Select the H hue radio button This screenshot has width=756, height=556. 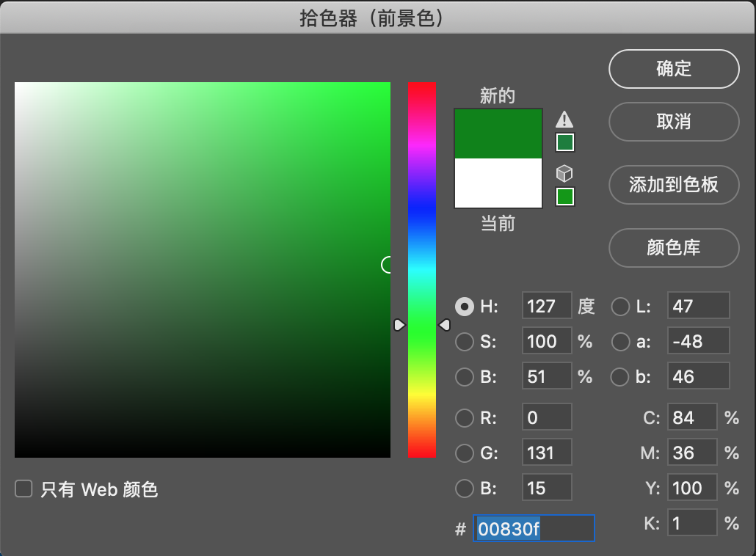[465, 307]
